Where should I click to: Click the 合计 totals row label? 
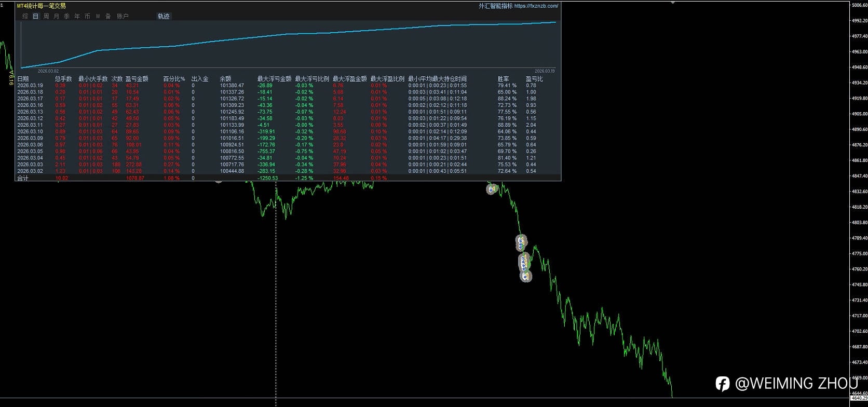(23, 178)
